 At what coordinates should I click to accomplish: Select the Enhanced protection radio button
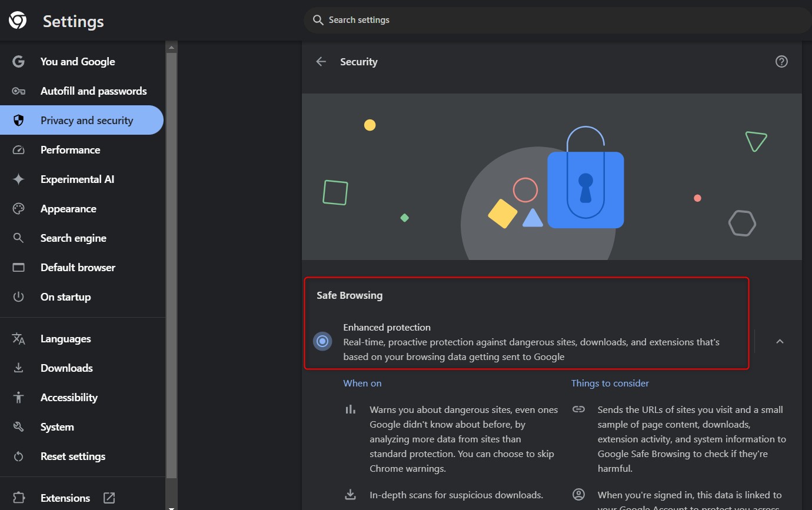tap(322, 341)
